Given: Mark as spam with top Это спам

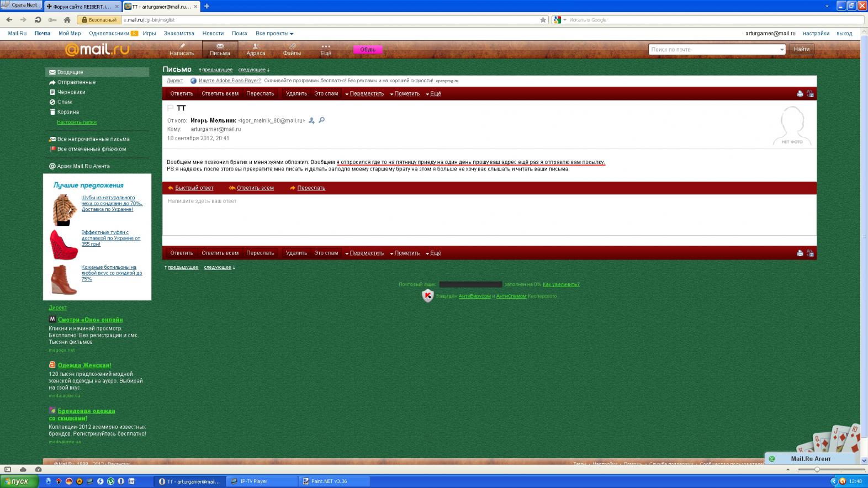Looking at the screenshot, I should click(x=326, y=94).
